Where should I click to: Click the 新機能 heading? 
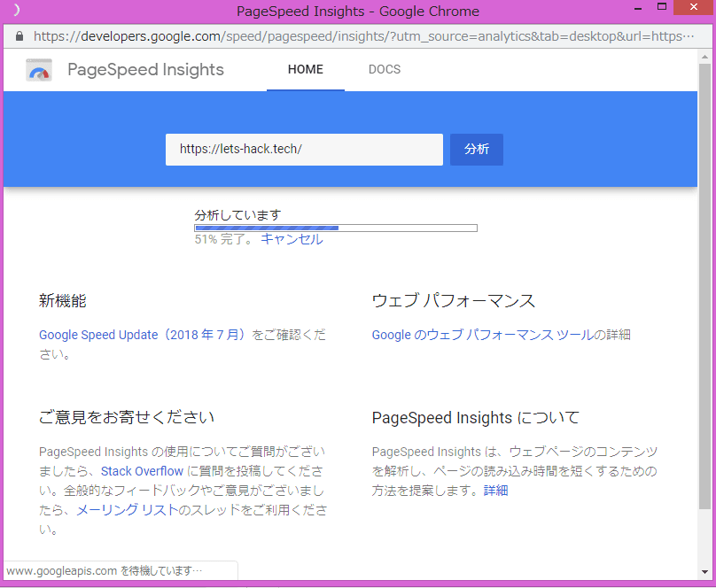63,300
